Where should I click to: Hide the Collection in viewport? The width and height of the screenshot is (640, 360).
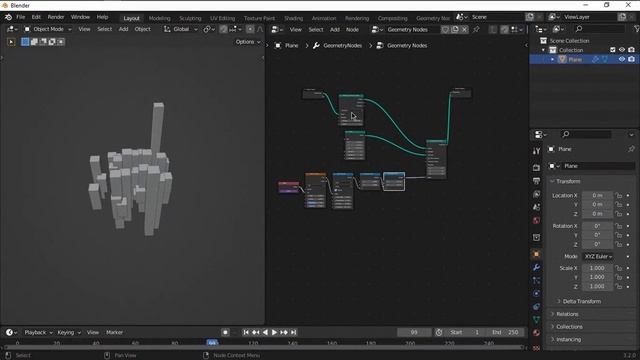tap(622, 50)
